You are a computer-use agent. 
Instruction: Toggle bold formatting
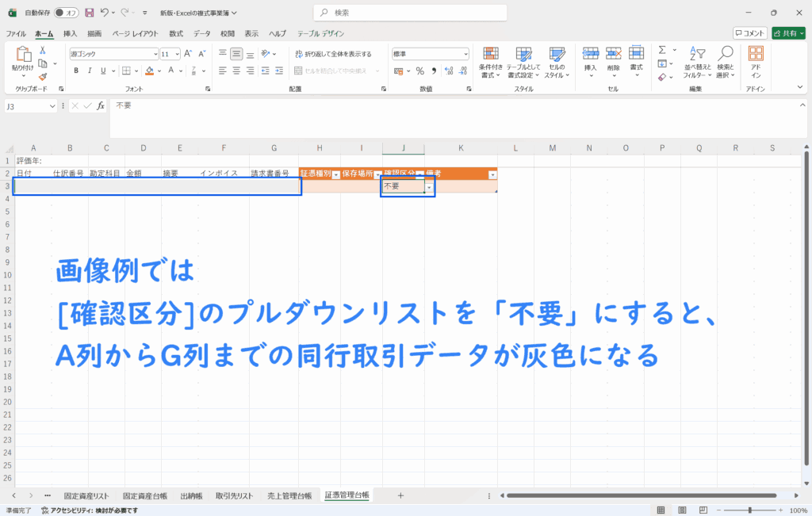pyautogui.click(x=77, y=71)
